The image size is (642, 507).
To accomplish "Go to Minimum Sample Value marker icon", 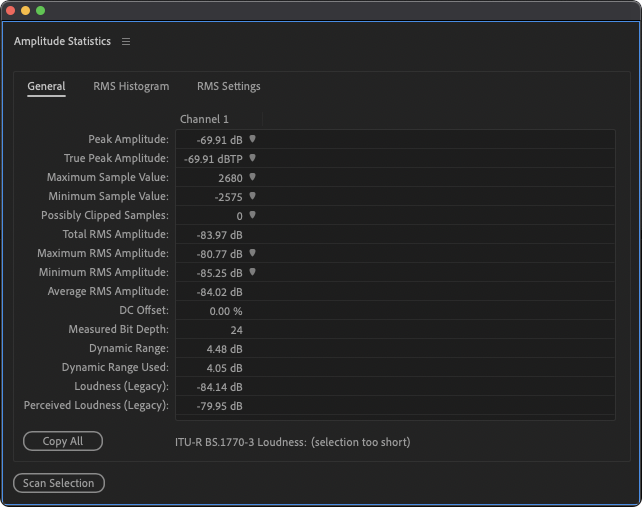I will tap(253, 196).
